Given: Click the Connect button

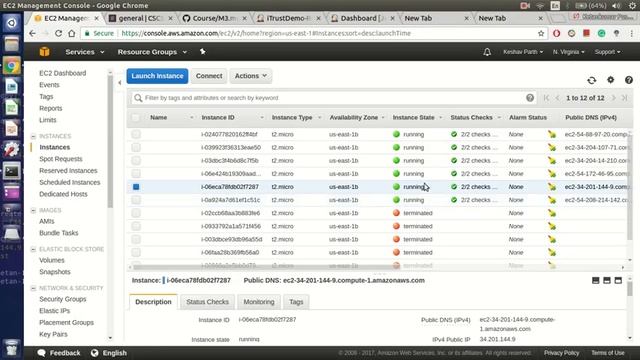Looking at the screenshot, I should pyautogui.click(x=209, y=76).
